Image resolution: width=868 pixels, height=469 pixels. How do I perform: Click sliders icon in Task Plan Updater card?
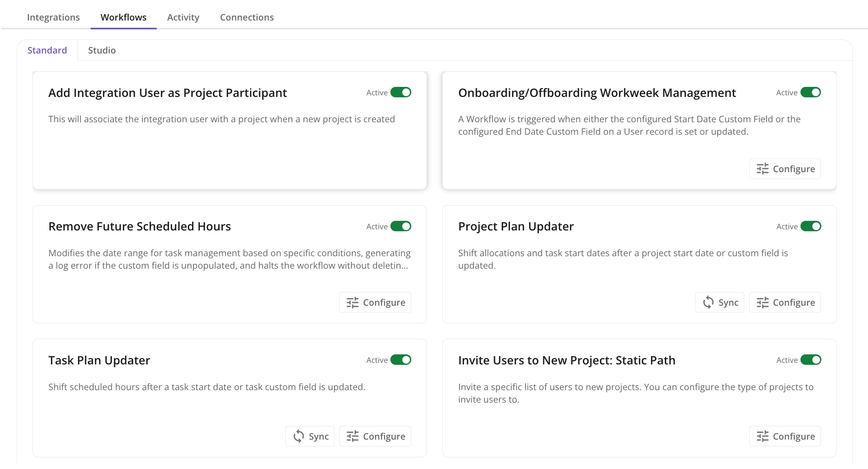[x=353, y=436]
